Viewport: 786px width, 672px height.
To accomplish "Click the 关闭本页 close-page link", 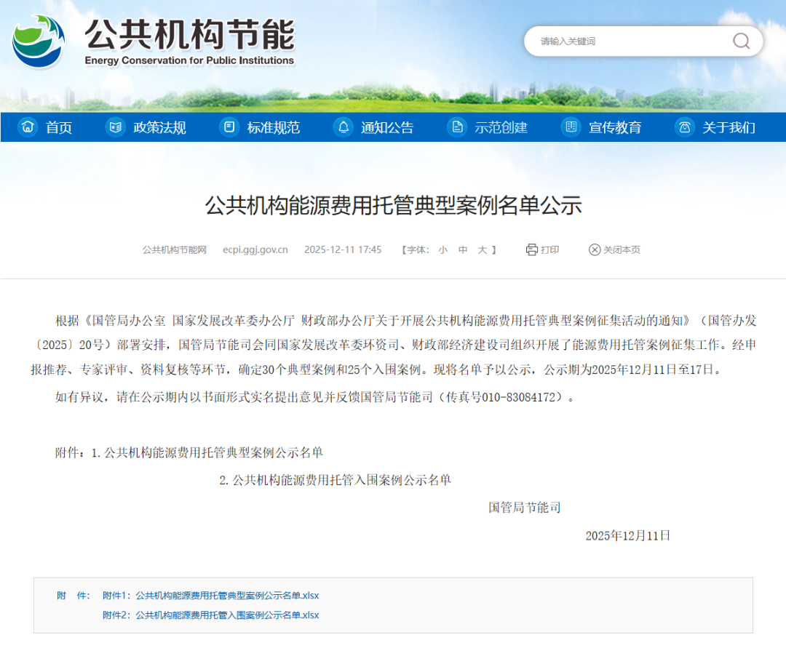I will (x=621, y=249).
